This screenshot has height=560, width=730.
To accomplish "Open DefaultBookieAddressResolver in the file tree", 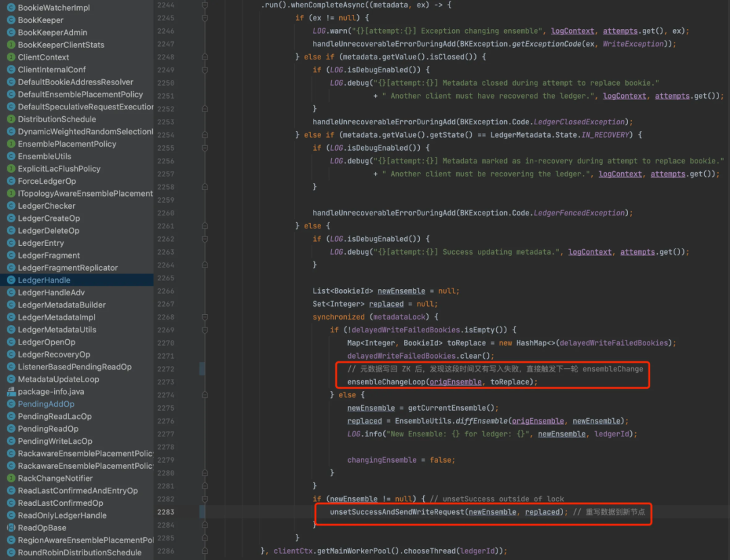I will click(76, 82).
